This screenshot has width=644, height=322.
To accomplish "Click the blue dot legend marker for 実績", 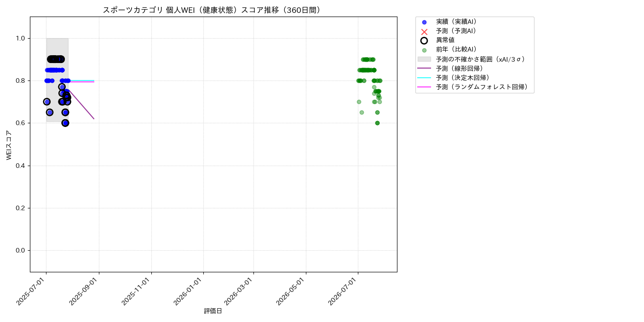I will [424, 22].
